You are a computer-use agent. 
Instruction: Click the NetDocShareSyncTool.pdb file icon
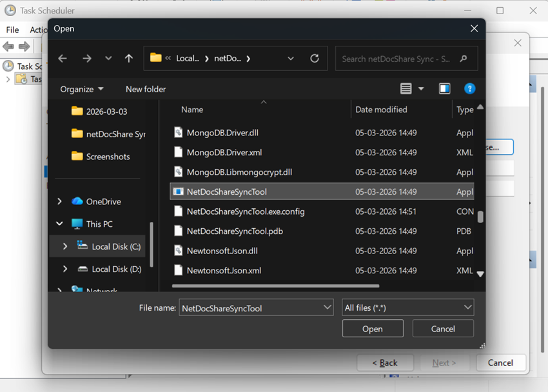pos(178,231)
